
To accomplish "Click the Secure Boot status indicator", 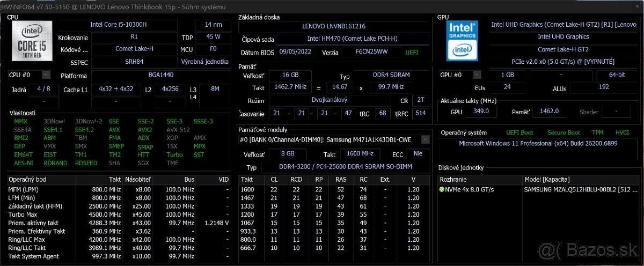I will 563,132.
